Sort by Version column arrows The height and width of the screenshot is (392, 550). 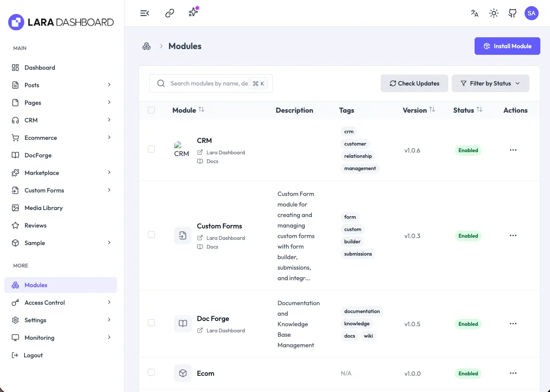click(x=432, y=110)
